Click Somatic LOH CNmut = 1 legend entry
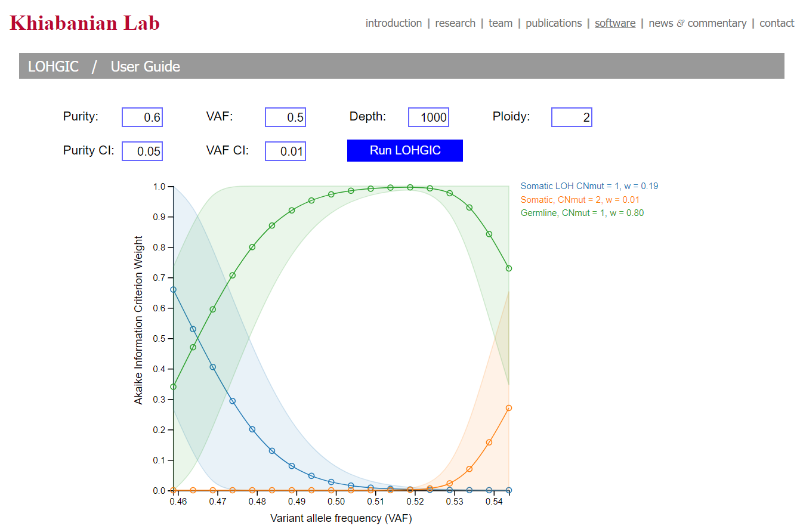The image size is (800, 532). click(589, 186)
